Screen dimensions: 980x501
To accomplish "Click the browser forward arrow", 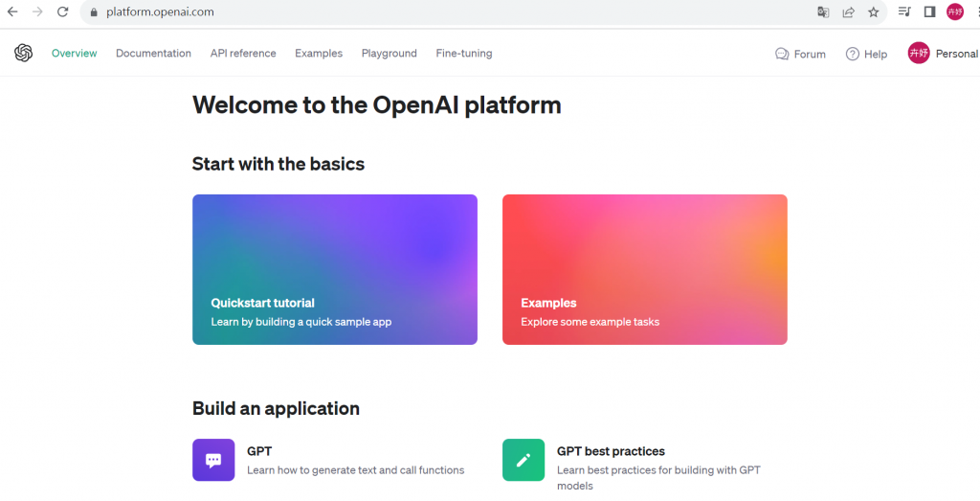I will [37, 11].
